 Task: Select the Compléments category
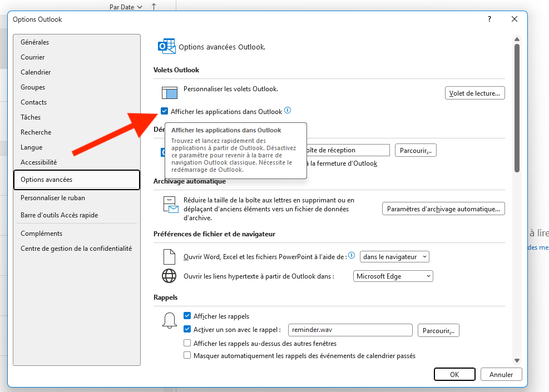[77, 234]
